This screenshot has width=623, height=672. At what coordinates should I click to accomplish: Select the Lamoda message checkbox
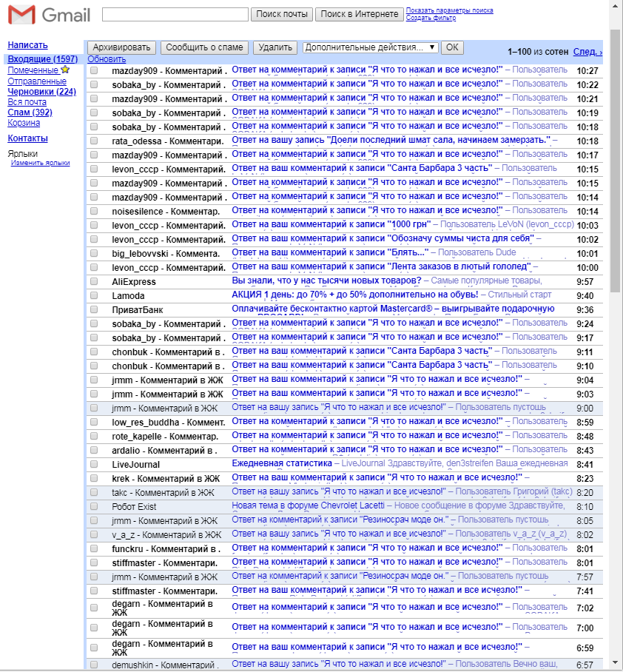pos(94,296)
